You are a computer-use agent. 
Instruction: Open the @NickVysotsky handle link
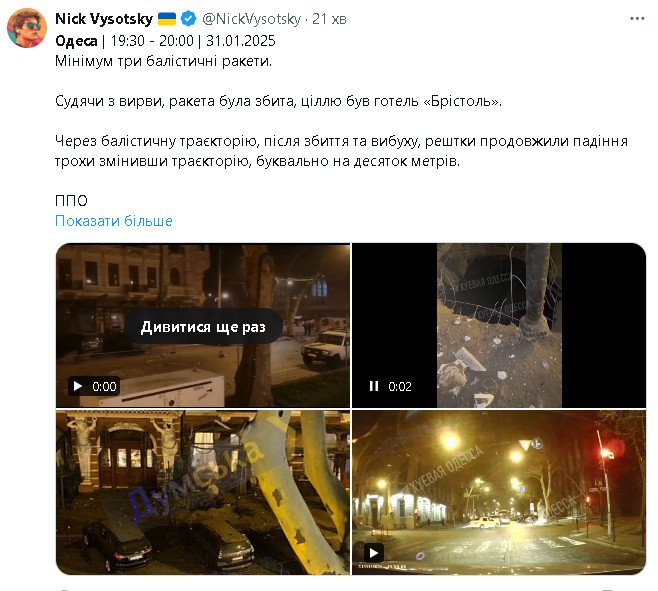(251, 19)
